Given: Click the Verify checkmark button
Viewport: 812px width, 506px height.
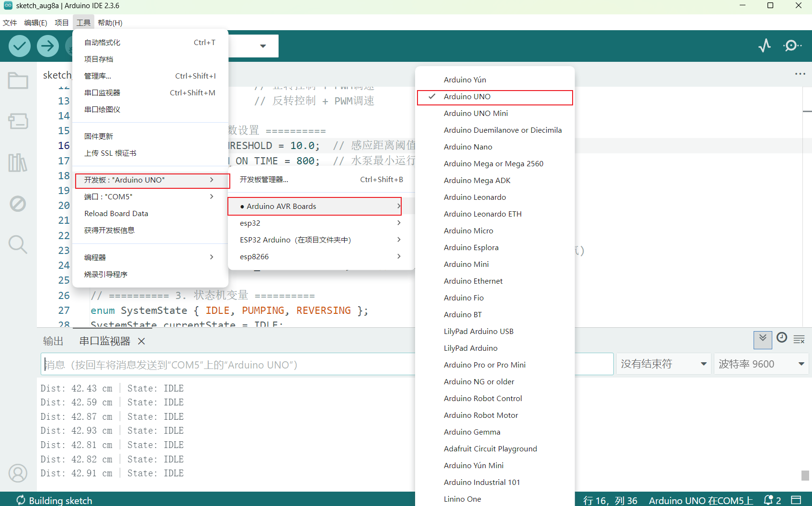Looking at the screenshot, I should point(20,46).
